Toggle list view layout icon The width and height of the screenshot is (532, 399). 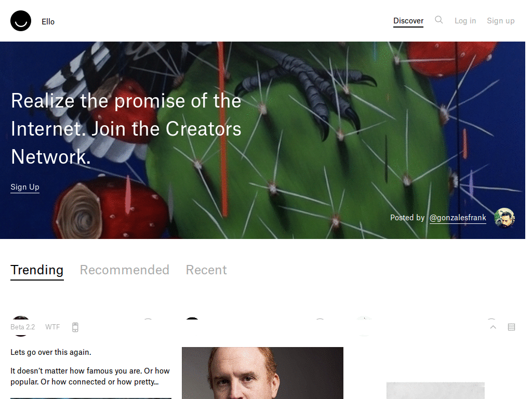click(x=511, y=327)
